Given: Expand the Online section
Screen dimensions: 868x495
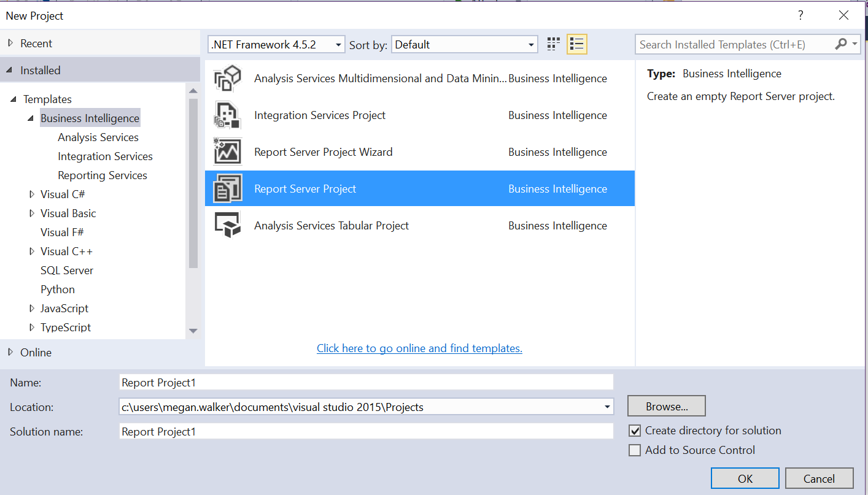Looking at the screenshot, I should [x=10, y=353].
